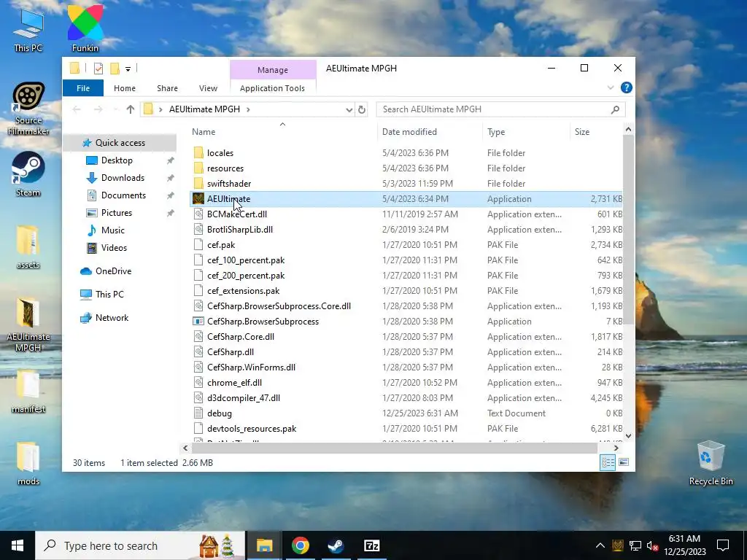The height and width of the screenshot is (560, 747).
Task: Select the mods folder on desktop
Action: coord(28,463)
